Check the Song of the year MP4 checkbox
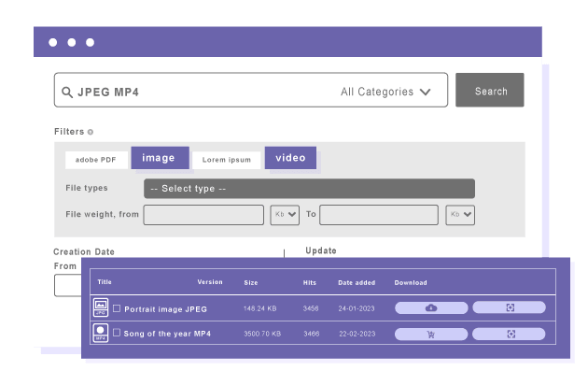The image size is (588, 371). pos(117,333)
